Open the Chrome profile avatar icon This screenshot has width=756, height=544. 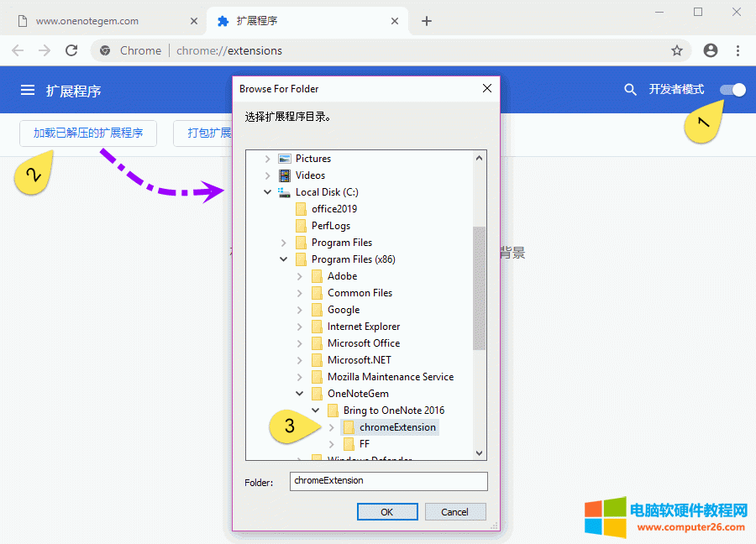click(710, 50)
